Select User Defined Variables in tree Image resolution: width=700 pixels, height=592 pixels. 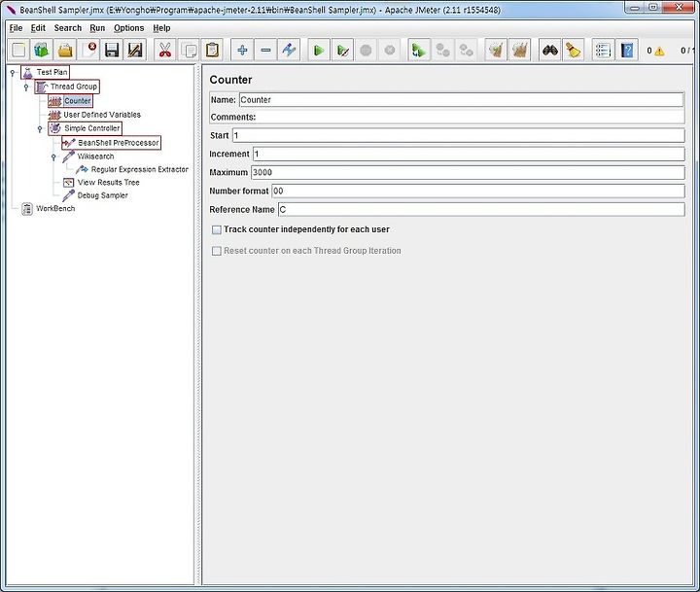pyautogui.click(x=94, y=115)
